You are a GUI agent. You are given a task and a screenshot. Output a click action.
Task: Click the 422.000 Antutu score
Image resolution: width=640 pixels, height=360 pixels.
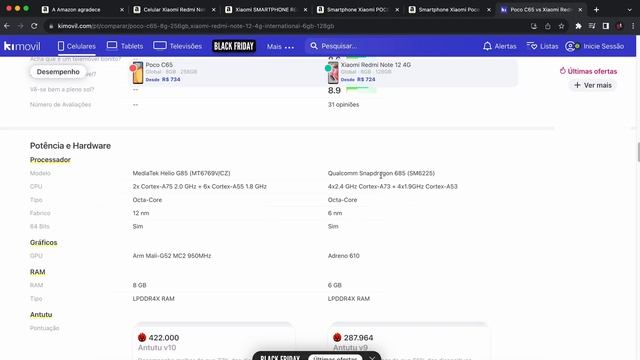click(x=164, y=338)
